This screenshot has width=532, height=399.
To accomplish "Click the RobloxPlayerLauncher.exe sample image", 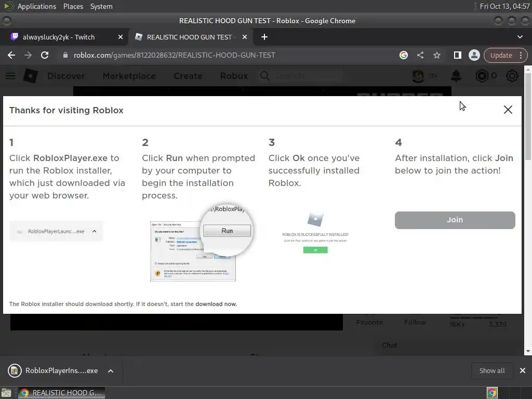I will [56, 231].
